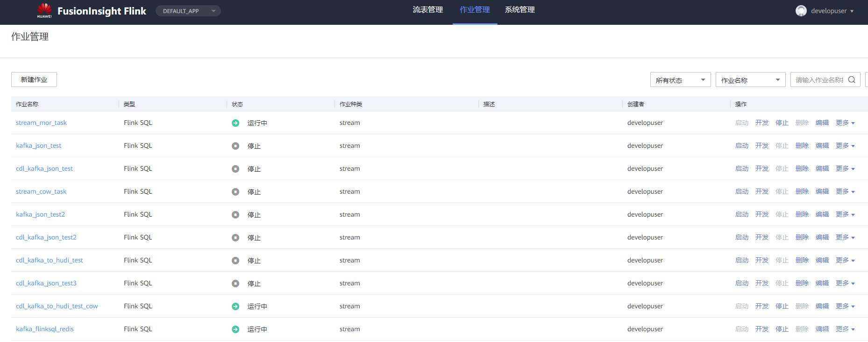Click 编辑 for cdl_kafka_to_hudi_test
868x342 pixels.
(x=822, y=260)
